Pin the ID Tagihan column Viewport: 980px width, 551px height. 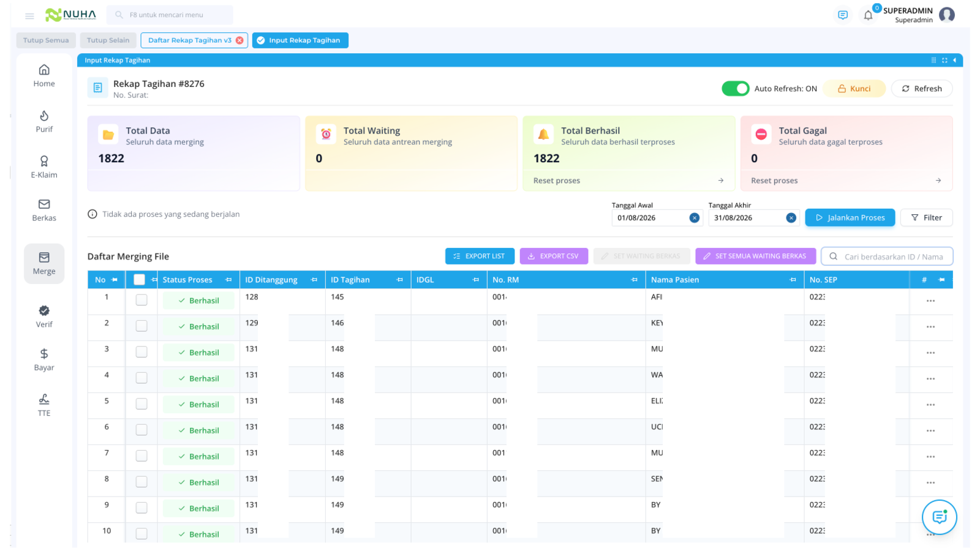pyautogui.click(x=400, y=280)
